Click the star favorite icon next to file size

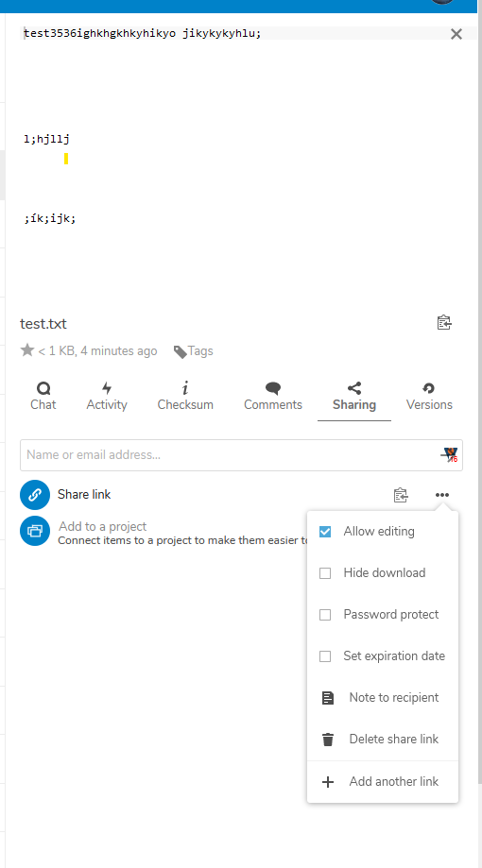point(27,349)
